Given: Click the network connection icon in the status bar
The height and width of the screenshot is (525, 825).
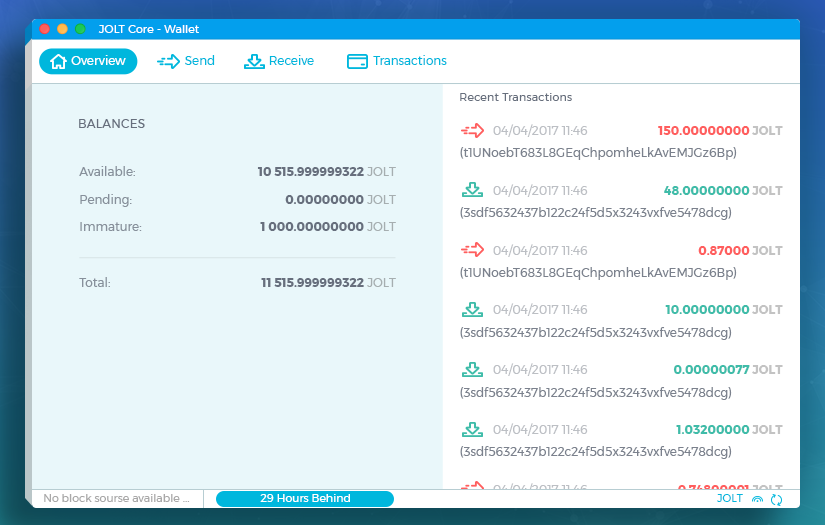Looking at the screenshot, I should tap(757, 499).
